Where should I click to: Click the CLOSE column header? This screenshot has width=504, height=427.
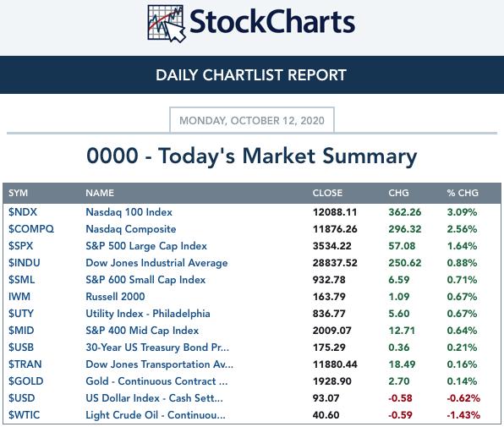(x=327, y=193)
